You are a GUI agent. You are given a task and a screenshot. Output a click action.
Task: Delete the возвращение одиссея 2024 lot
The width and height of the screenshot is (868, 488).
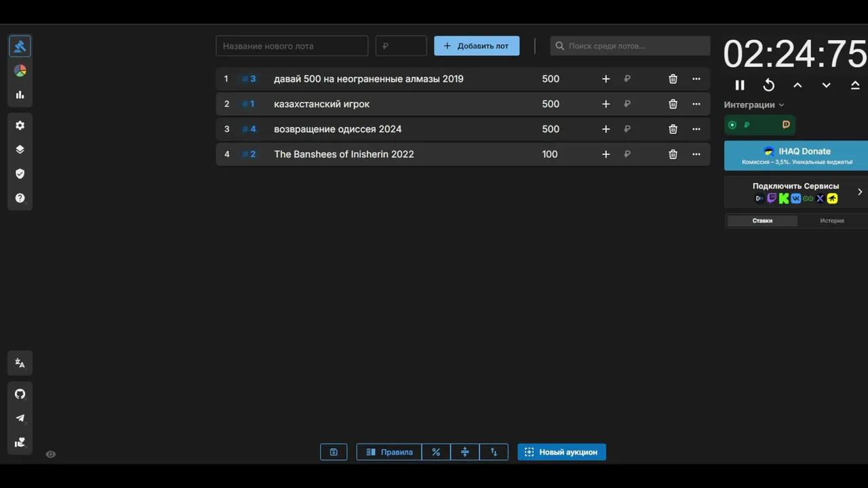click(x=673, y=129)
